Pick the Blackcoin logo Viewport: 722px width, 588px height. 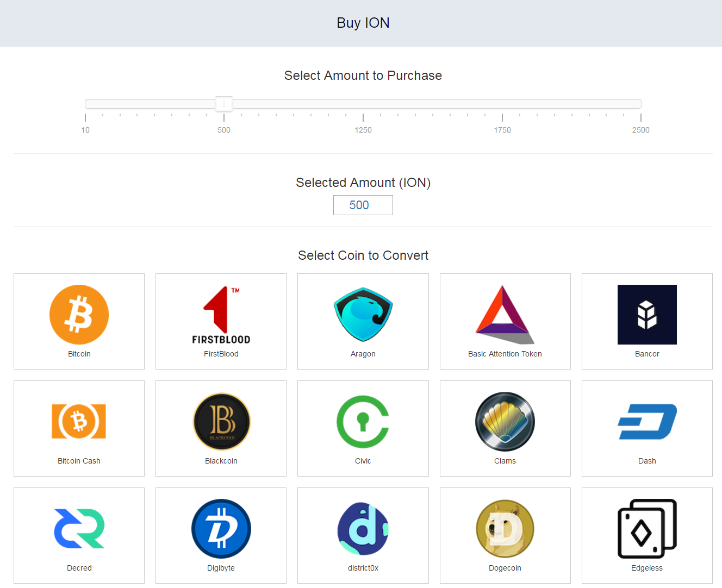[x=221, y=422]
